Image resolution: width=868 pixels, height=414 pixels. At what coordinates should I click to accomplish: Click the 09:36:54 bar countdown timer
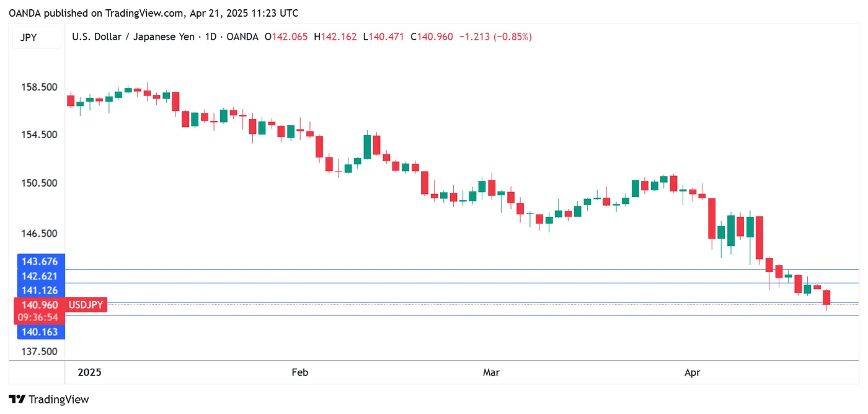[x=40, y=317]
